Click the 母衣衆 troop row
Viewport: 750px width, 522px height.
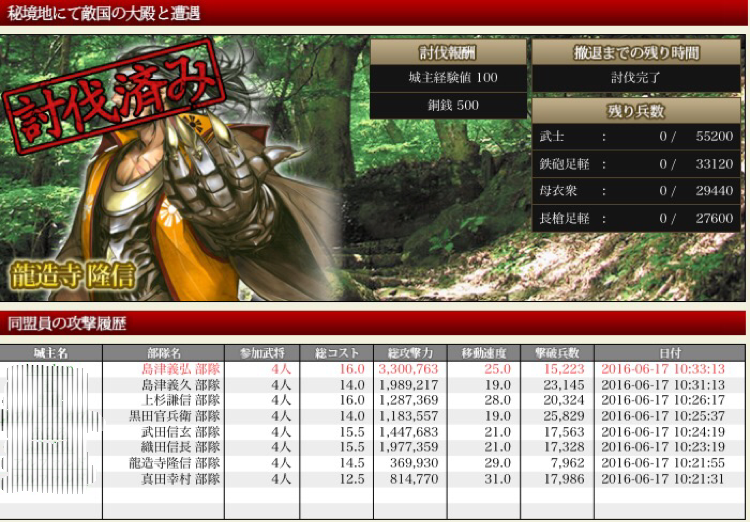(x=636, y=191)
